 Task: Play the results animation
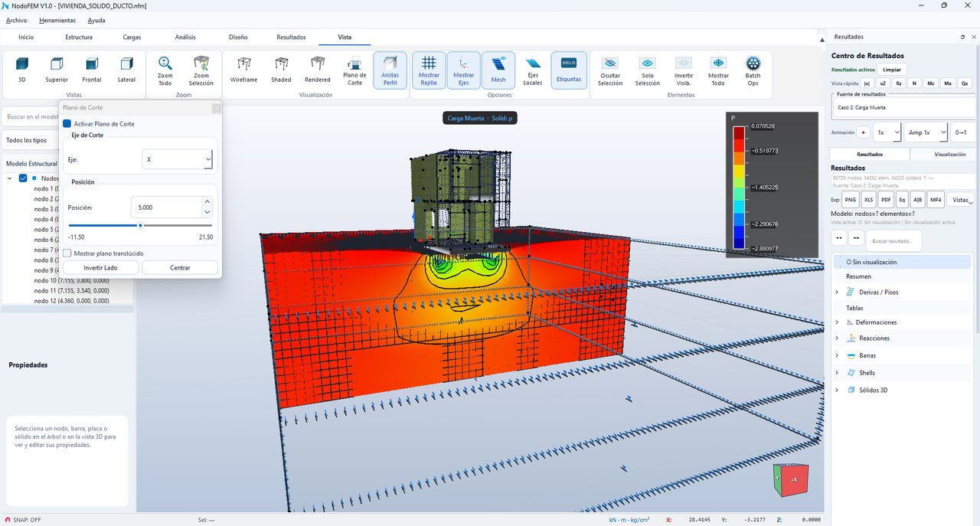click(x=863, y=132)
